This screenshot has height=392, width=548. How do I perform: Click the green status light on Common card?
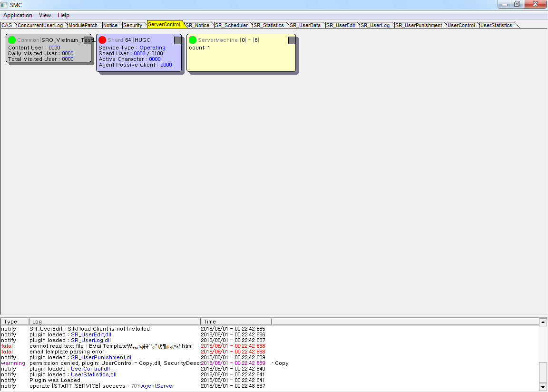(x=12, y=40)
